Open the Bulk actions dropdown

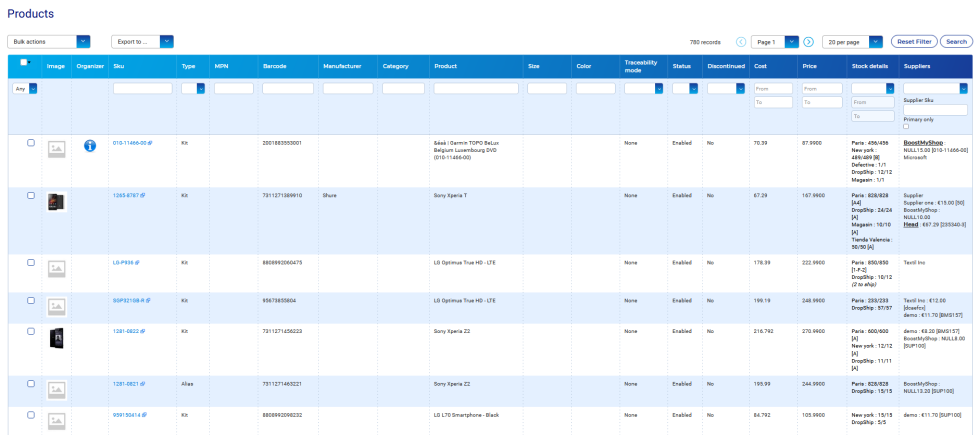click(x=49, y=42)
